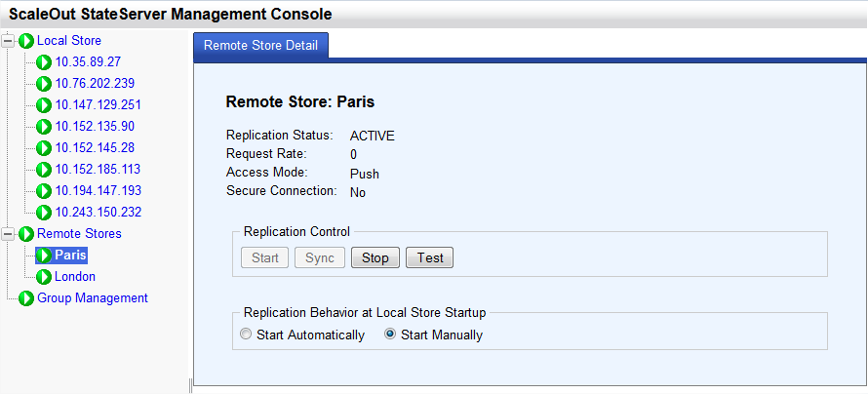This screenshot has width=868, height=394.
Task: Click the Secure Connection label
Action: tap(282, 191)
